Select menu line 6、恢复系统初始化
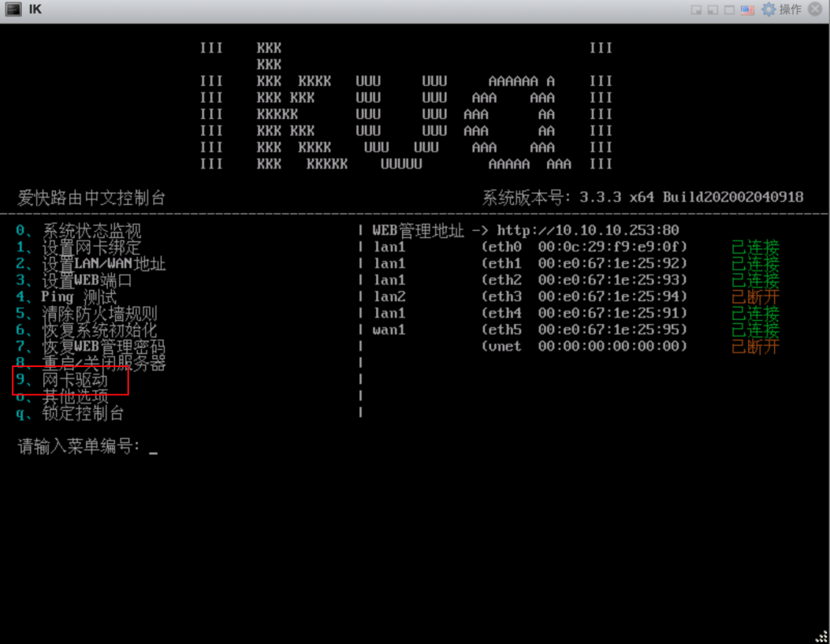This screenshot has width=830, height=644. pos(86,330)
